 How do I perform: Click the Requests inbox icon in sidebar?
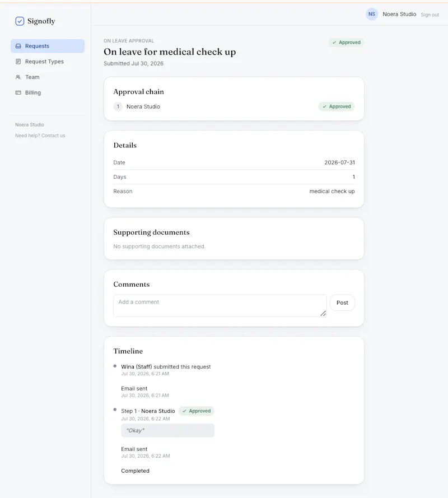click(x=18, y=46)
